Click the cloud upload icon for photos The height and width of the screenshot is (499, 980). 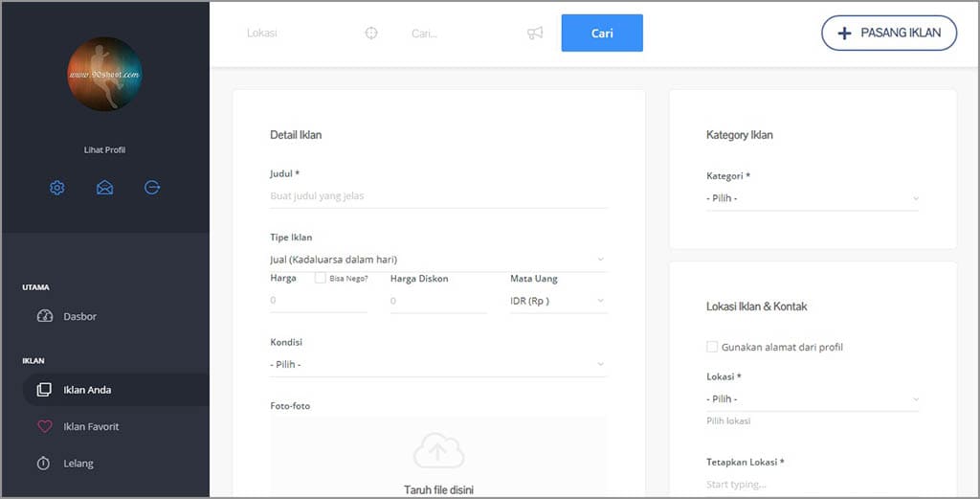(x=438, y=452)
